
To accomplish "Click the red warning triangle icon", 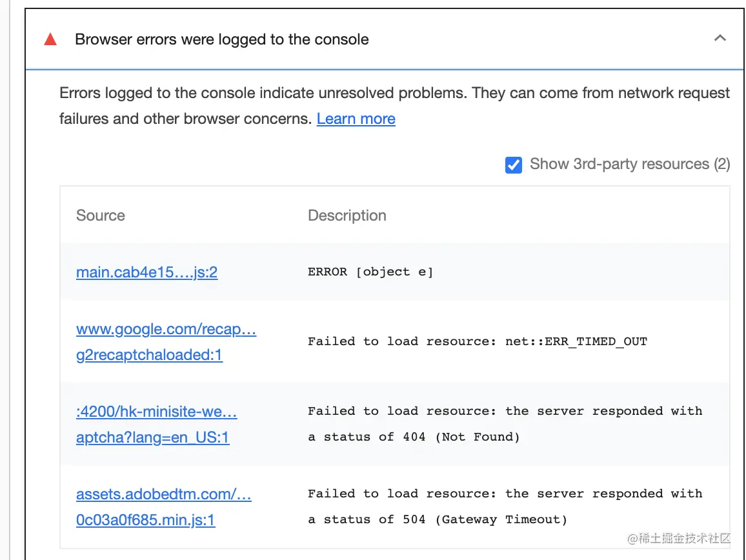I will pyautogui.click(x=50, y=39).
